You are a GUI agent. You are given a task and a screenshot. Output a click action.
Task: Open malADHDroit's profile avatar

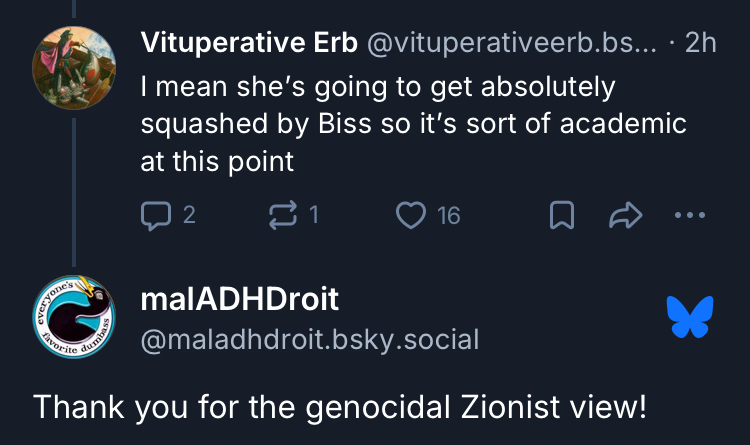pyautogui.click(x=74, y=316)
